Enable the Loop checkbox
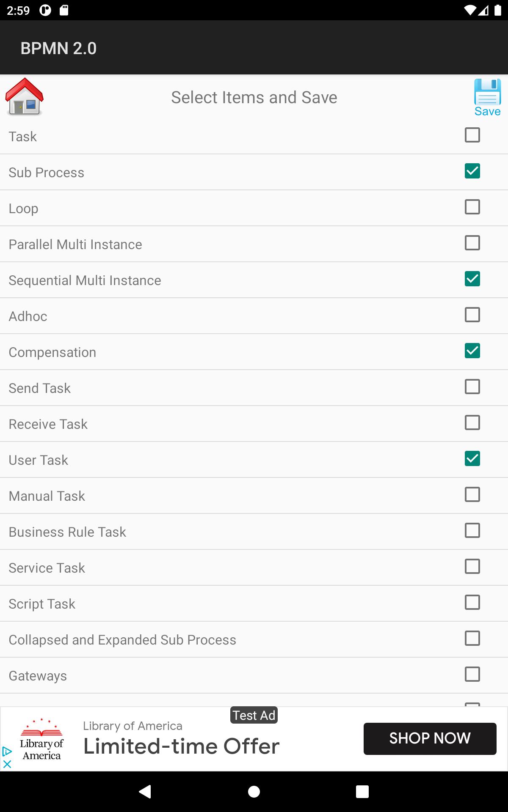The height and width of the screenshot is (812, 508). [472, 207]
